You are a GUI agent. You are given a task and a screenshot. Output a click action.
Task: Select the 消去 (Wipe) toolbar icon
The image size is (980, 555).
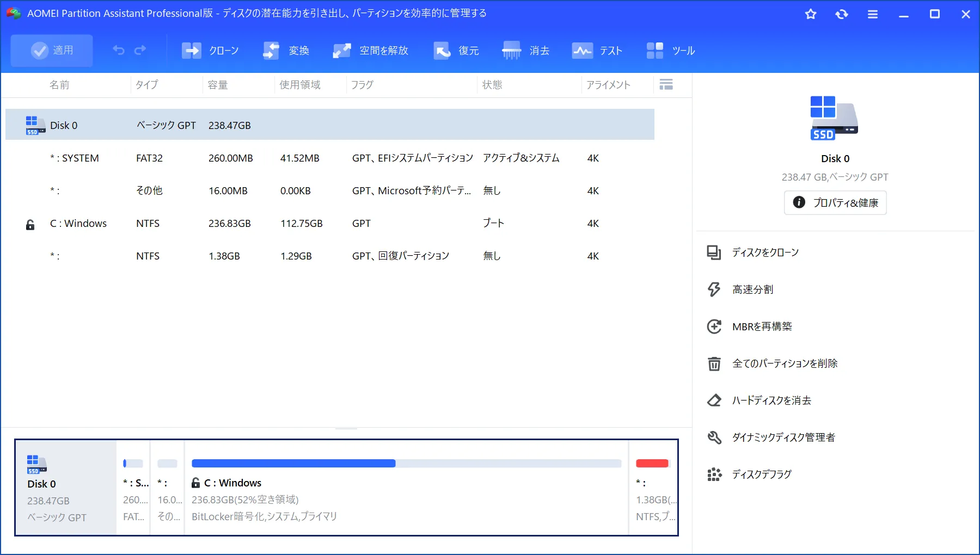click(x=512, y=51)
